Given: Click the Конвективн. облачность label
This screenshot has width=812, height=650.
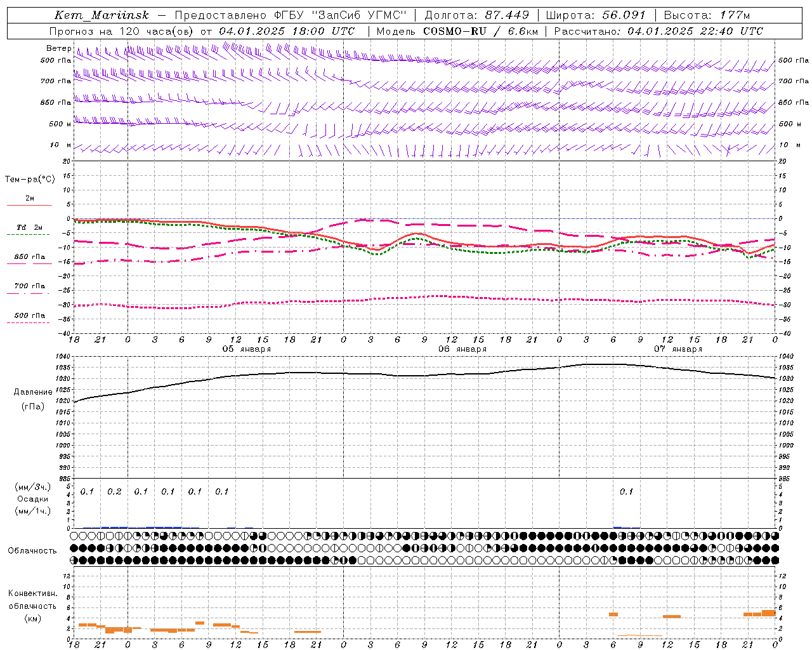Looking at the screenshot, I should point(32,599).
